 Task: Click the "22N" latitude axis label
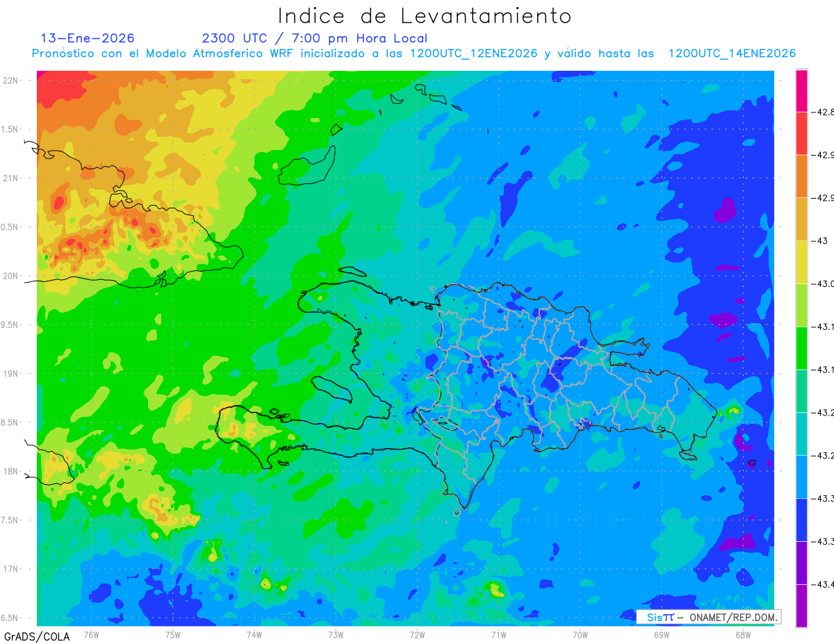coord(10,81)
